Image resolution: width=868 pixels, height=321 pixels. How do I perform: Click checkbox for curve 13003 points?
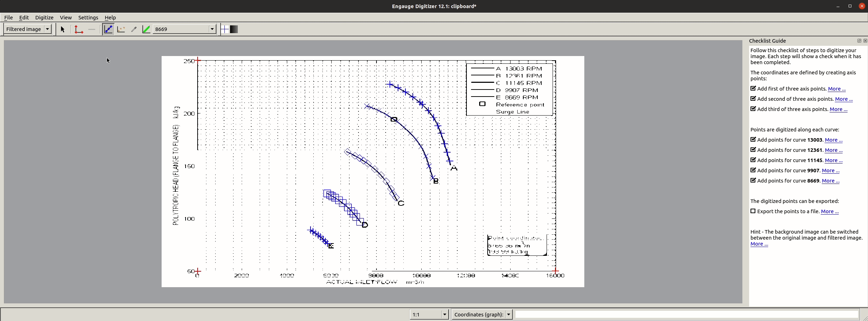(753, 140)
